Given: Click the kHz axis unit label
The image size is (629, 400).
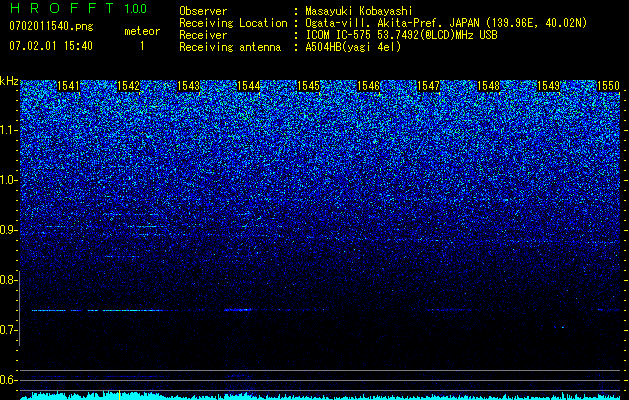Looking at the screenshot, I should [9, 81].
